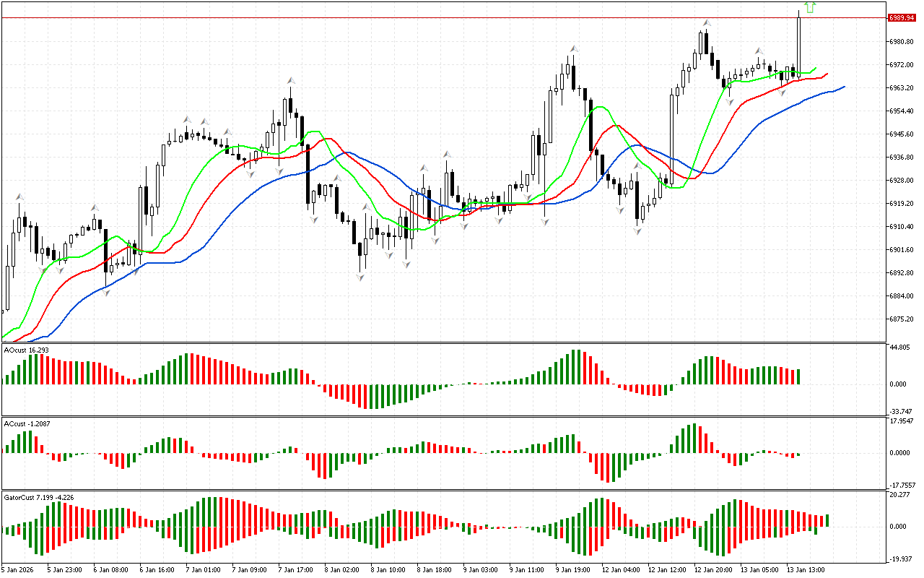
Task: Select the AOcust 16.293 indicator label
Action: pos(27,350)
